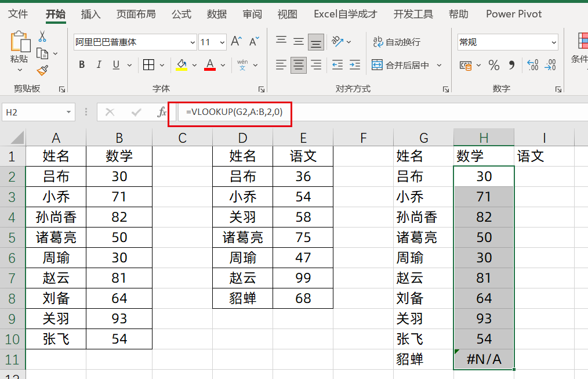
Task: Open number format dropdown 常规
Action: coord(554,42)
